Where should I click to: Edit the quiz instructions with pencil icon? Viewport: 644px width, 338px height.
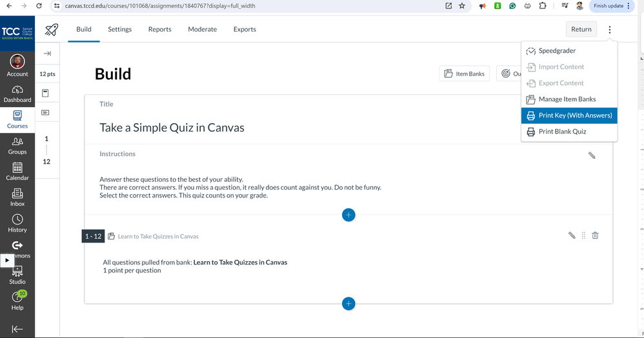[592, 155]
